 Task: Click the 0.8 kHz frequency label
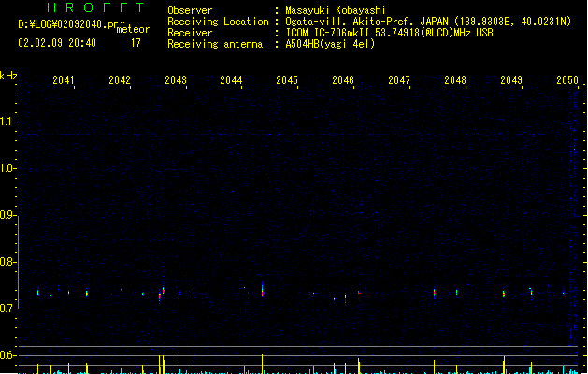pos(7,262)
